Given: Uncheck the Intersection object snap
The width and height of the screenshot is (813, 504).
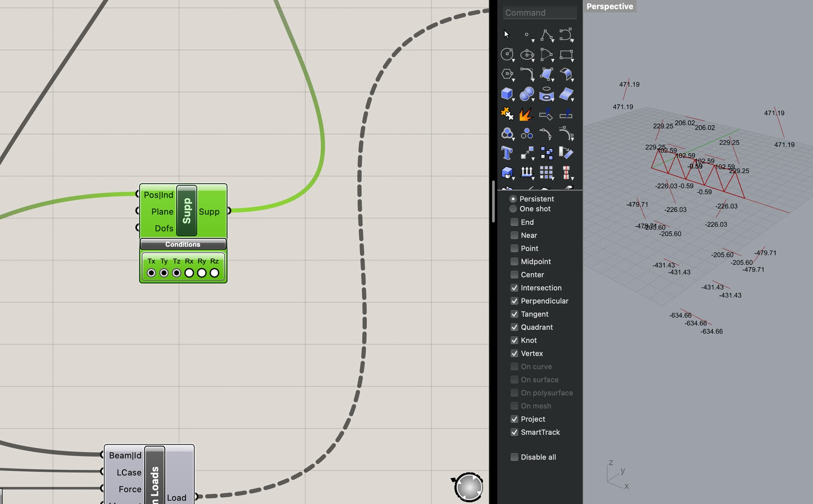Looking at the screenshot, I should 514,288.
